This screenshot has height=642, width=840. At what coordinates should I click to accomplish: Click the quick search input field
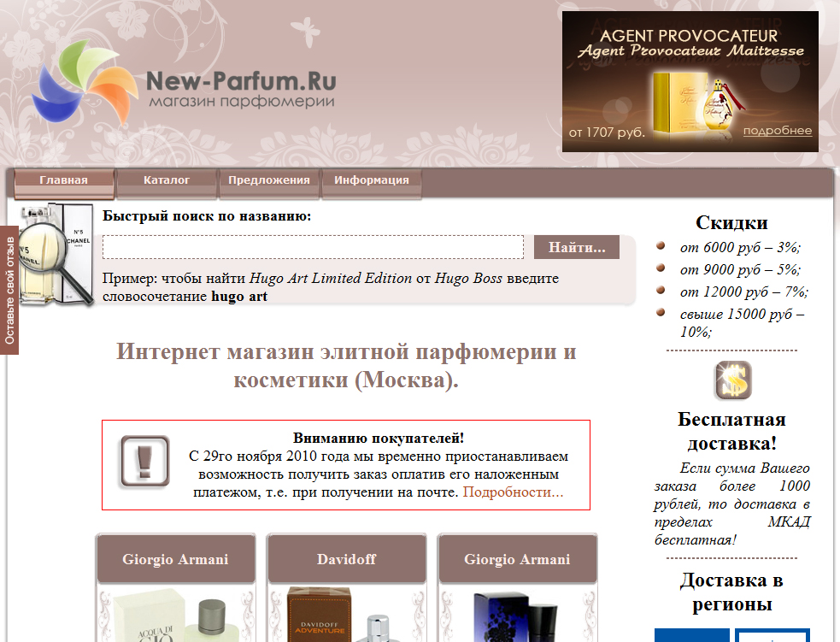(x=313, y=247)
